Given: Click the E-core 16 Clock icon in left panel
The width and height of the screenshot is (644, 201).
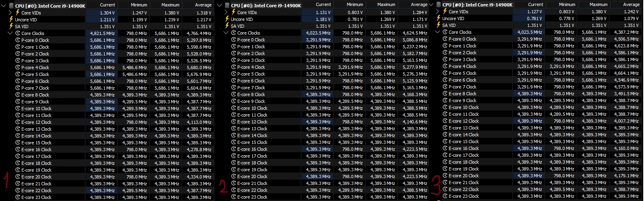Looking at the screenshot, I should tap(18, 150).
